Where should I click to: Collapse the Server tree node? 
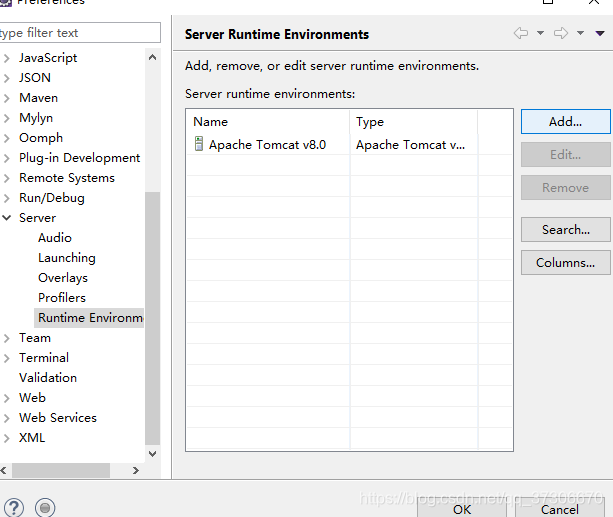pos(6,218)
